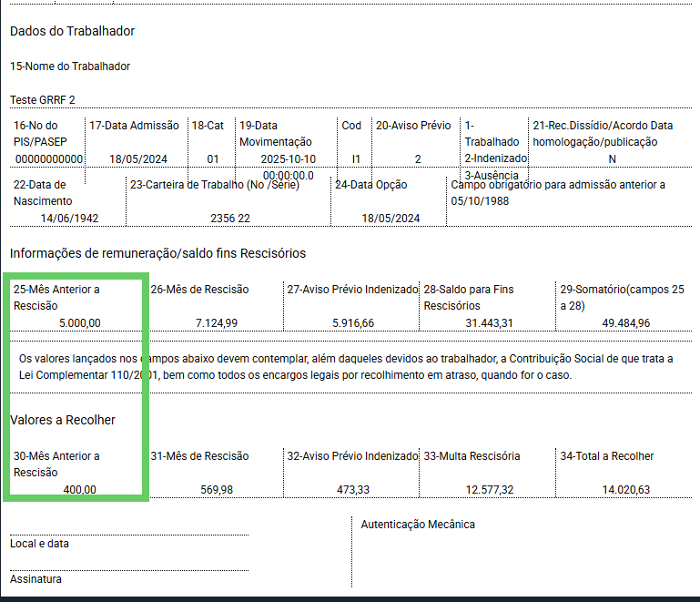Select the Total a Recolher value 14.020,63
700x602 pixels.
[x=626, y=489]
